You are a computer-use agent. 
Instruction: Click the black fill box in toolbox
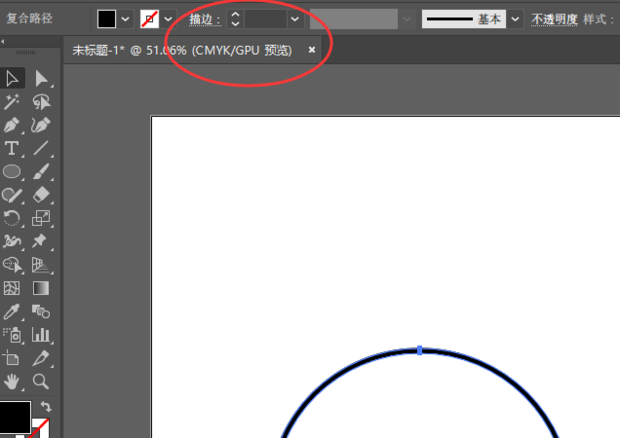pyautogui.click(x=15, y=417)
